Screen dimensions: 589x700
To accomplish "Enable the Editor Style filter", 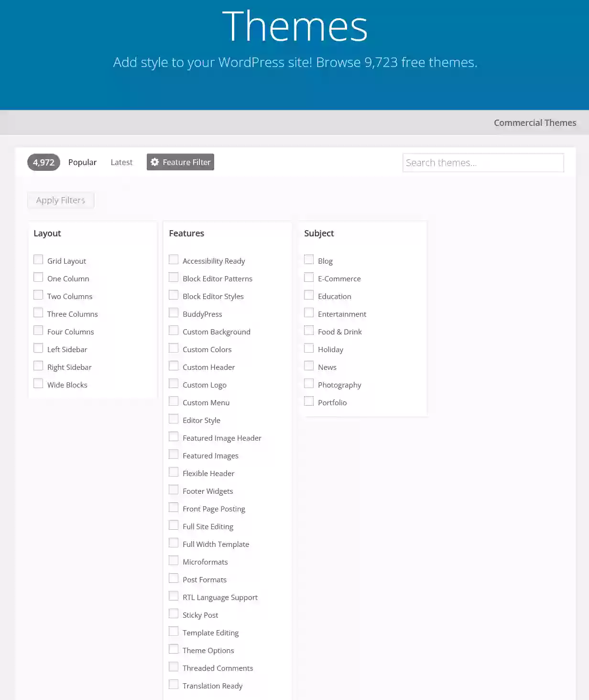I will [174, 419].
